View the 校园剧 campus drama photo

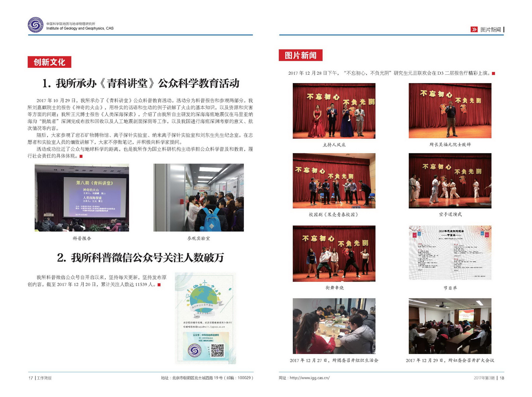334,181
